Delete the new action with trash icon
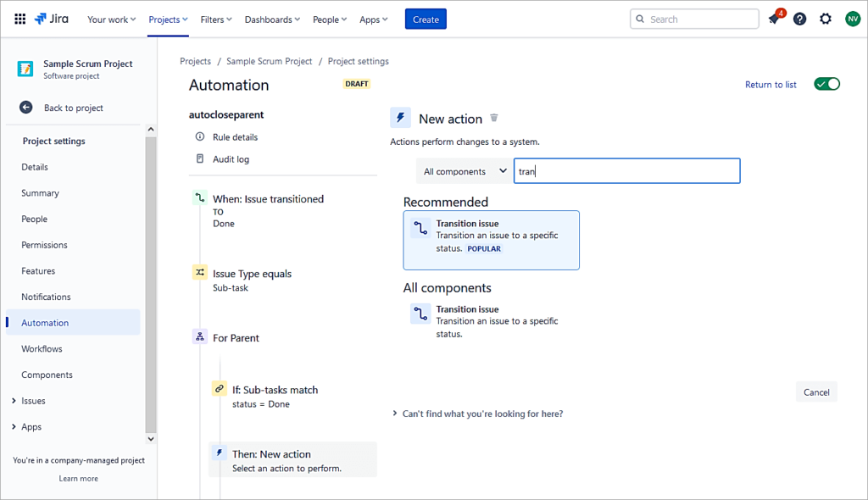This screenshot has height=500, width=868. (x=495, y=118)
